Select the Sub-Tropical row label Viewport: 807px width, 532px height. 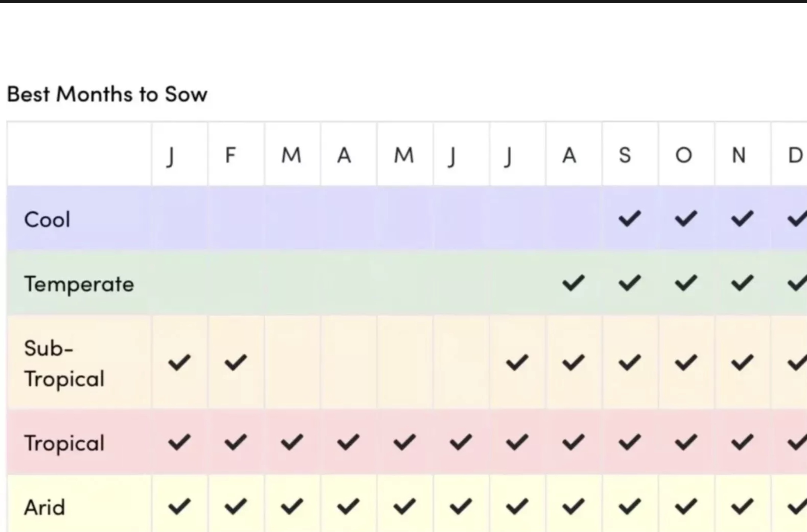[64, 363]
